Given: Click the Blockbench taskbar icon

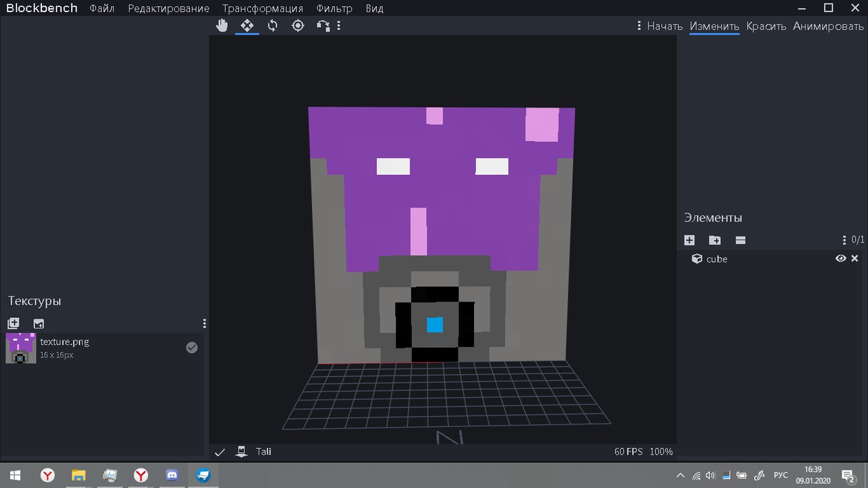Looking at the screenshot, I should (x=203, y=476).
